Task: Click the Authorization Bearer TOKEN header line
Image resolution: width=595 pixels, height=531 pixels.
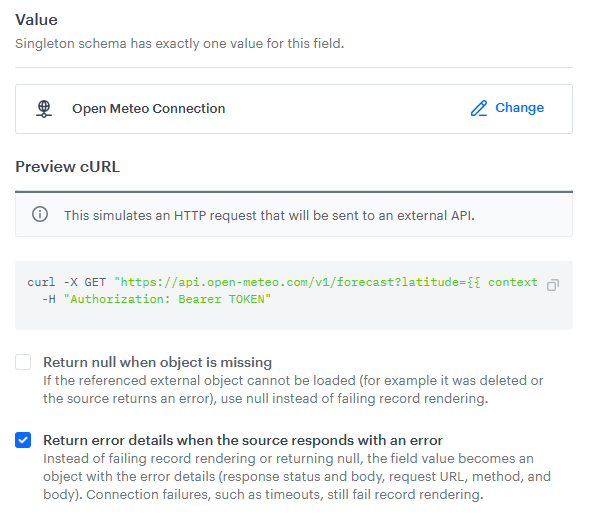Action: pos(157,299)
